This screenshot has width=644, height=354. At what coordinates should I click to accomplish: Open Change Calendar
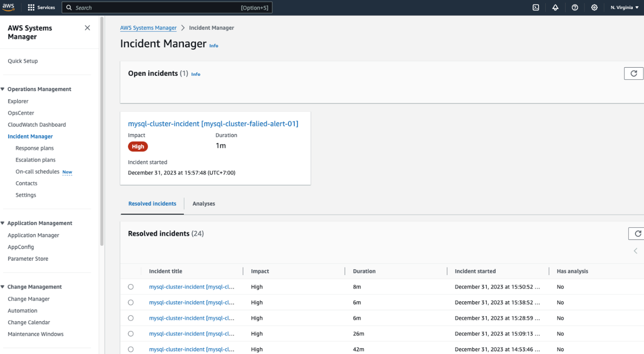(29, 322)
